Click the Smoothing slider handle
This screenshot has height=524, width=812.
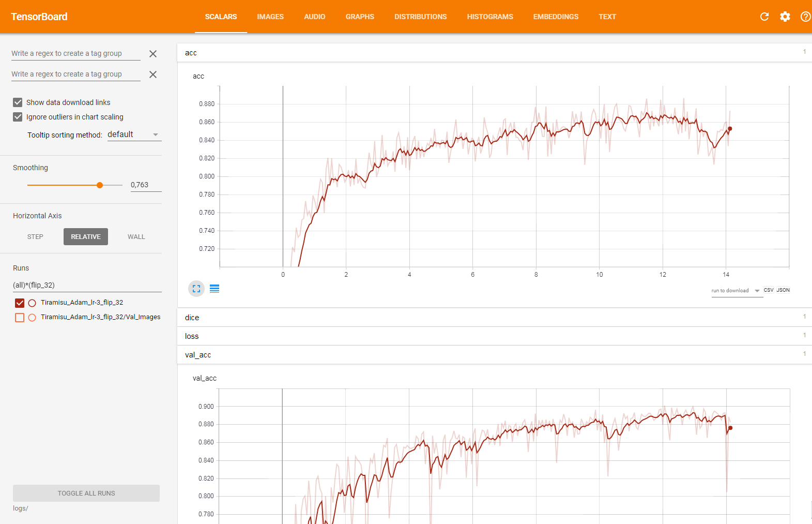click(100, 185)
